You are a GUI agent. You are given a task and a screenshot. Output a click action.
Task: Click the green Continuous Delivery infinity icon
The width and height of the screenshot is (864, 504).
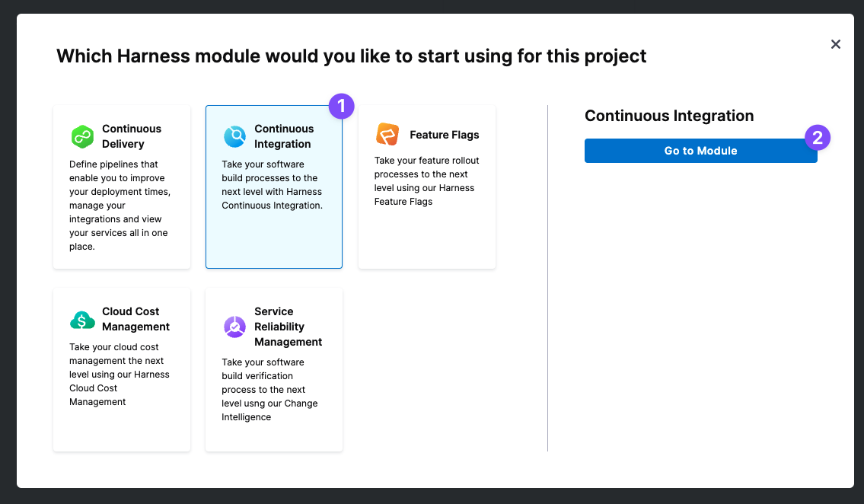[x=83, y=136]
